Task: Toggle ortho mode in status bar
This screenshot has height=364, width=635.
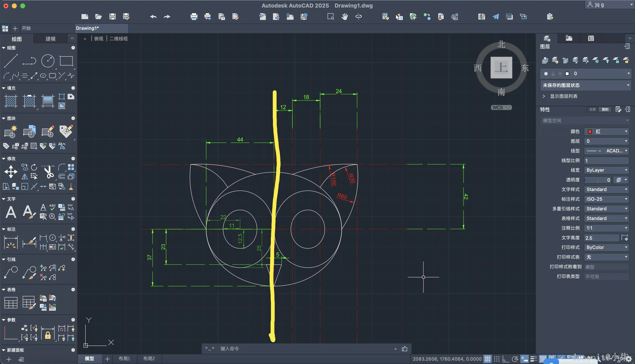Action: (x=505, y=359)
